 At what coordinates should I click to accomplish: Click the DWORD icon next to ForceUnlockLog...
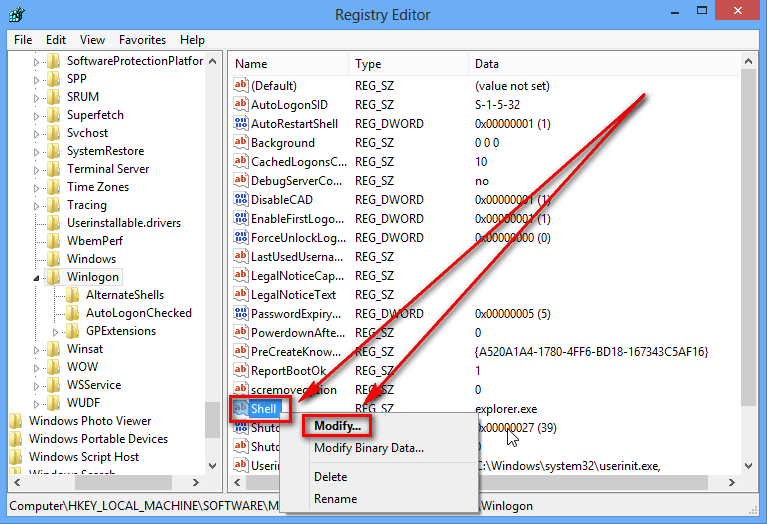(240, 237)
